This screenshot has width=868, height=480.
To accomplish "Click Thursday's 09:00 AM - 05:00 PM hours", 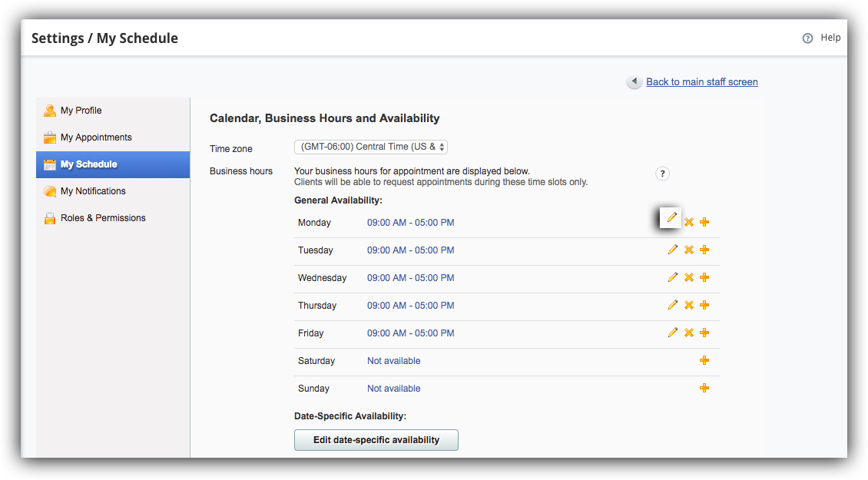I will [411, 306].
